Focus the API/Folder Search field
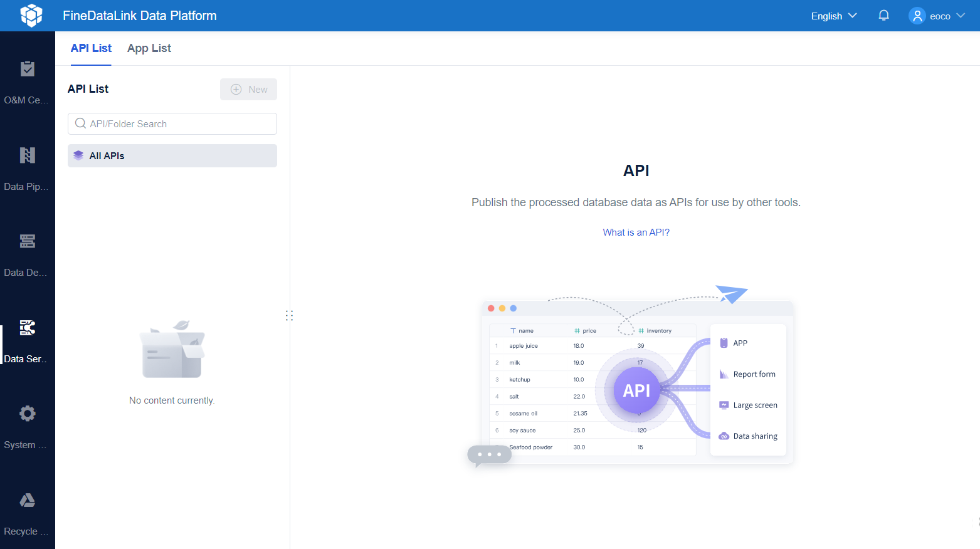The width and height of the screenshot is (980, 549). [x=172, y=123]
